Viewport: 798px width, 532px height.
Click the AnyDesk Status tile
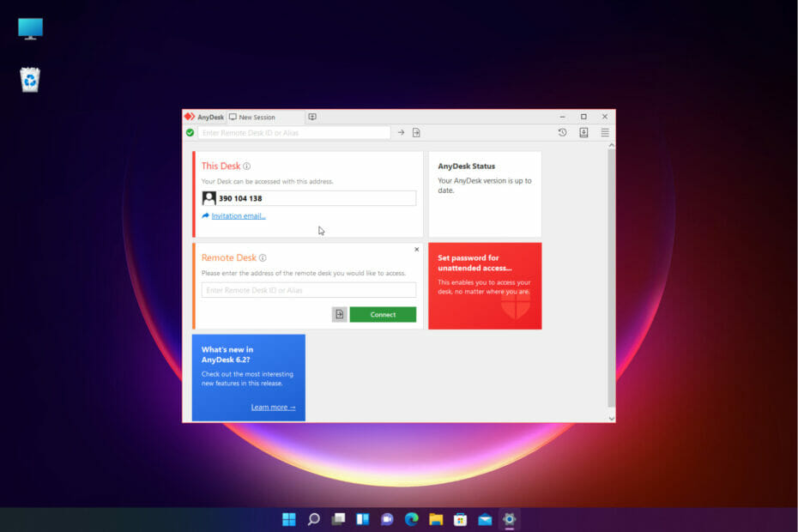coord(485,194)
